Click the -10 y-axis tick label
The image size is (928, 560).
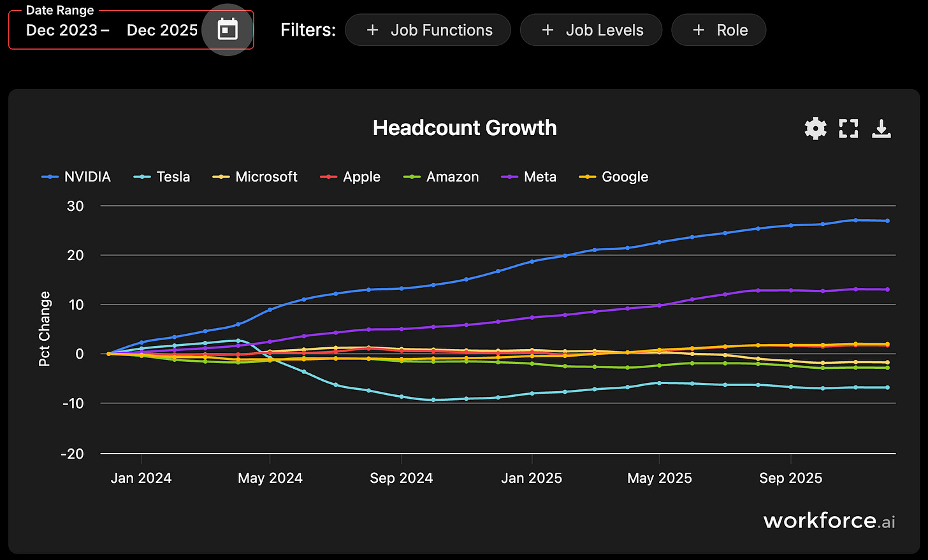73,403
